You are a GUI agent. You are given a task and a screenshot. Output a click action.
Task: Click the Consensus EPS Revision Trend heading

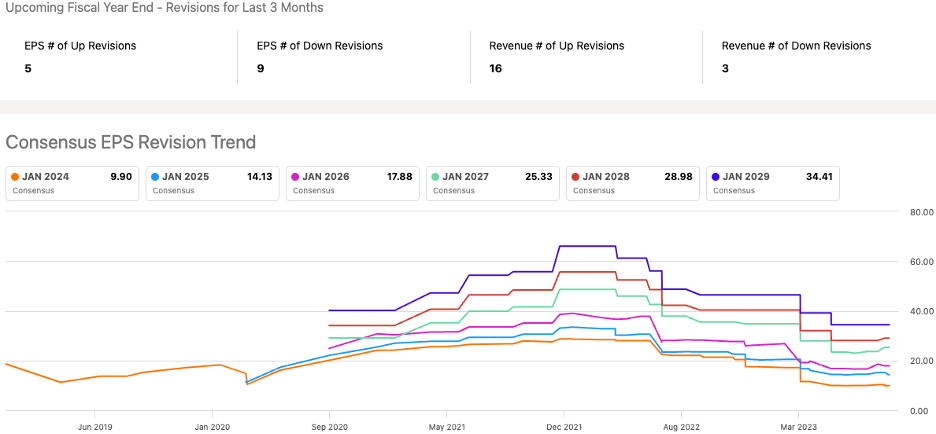pos(130,142)
